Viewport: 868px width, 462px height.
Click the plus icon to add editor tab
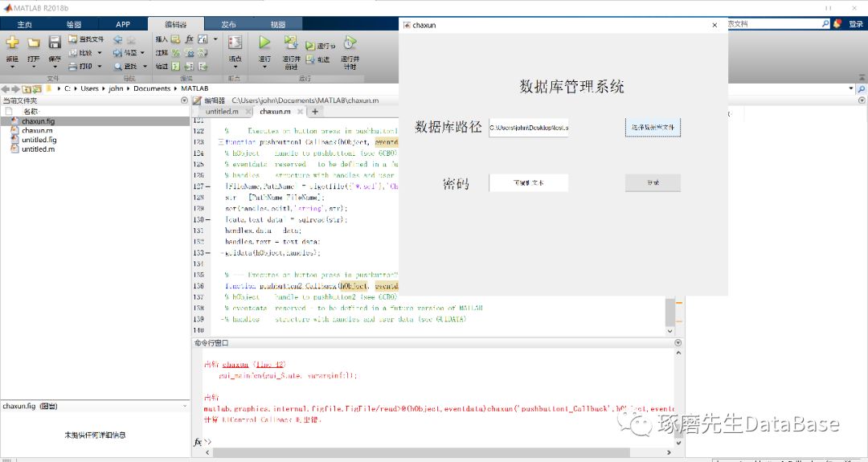(x=315, y=111)
